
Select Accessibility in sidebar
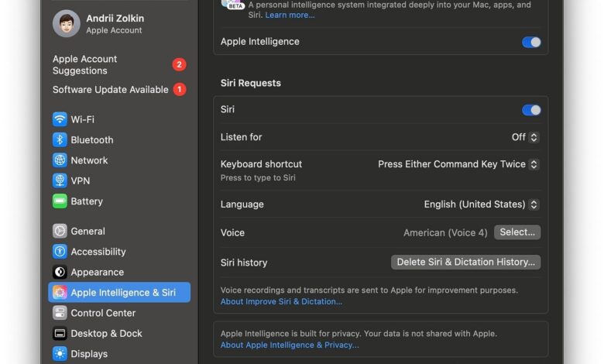coord(119,251)
